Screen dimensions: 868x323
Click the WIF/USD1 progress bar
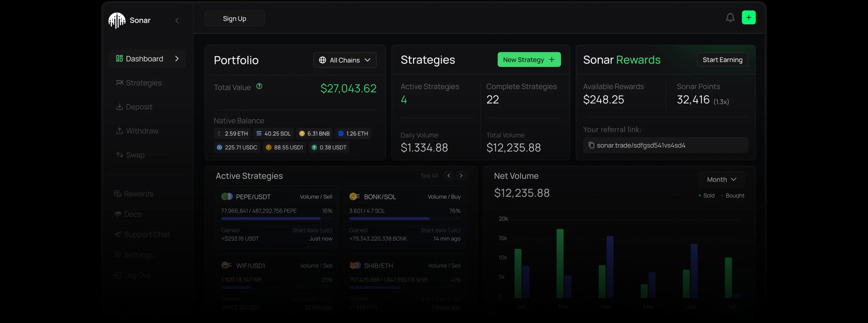[x=277, y=287]
